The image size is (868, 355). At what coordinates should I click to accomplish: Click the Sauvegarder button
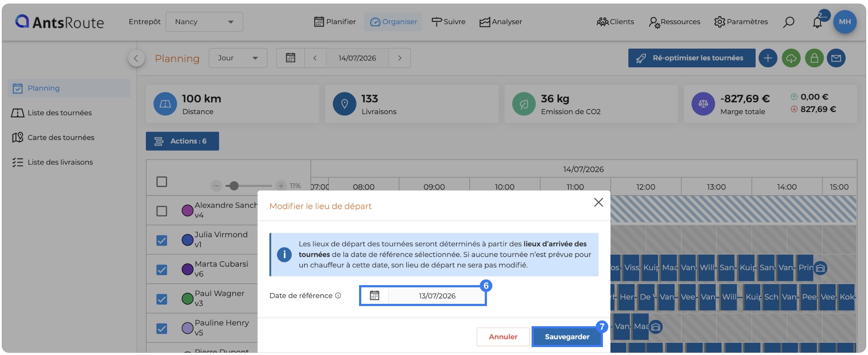(x=567, y=337)
